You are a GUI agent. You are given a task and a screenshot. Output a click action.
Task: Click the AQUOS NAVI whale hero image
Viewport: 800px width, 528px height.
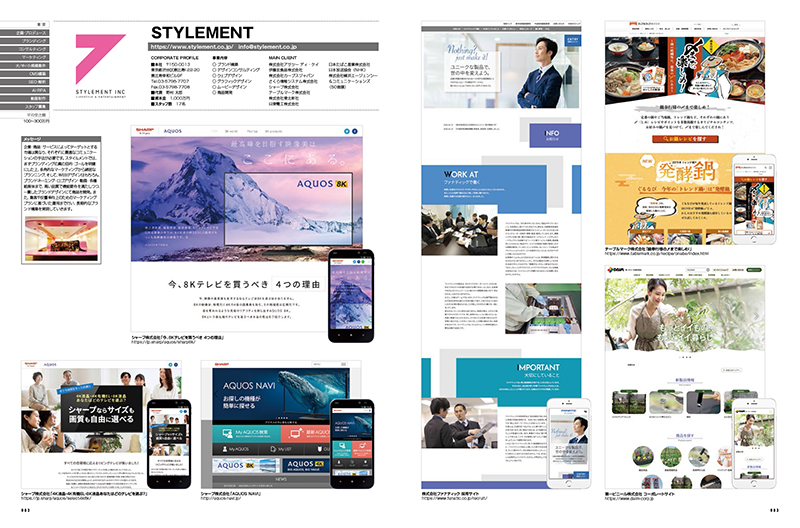coord(281,394)
